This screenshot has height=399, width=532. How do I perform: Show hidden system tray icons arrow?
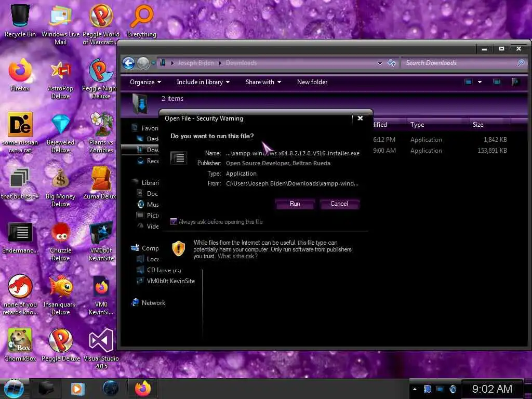tap(415, 389)
